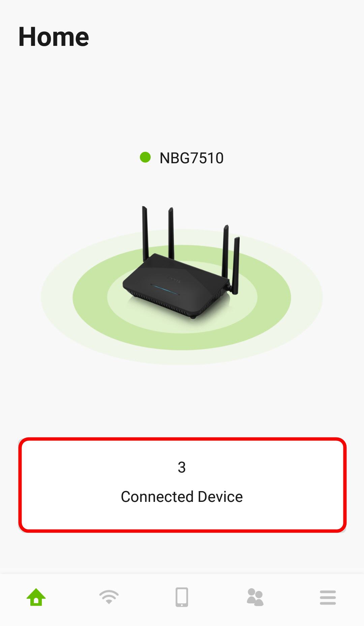Screen dimensions: 364x626
Task: Open the Wi-Fi settings tab icon
Action: pos(109,597)
